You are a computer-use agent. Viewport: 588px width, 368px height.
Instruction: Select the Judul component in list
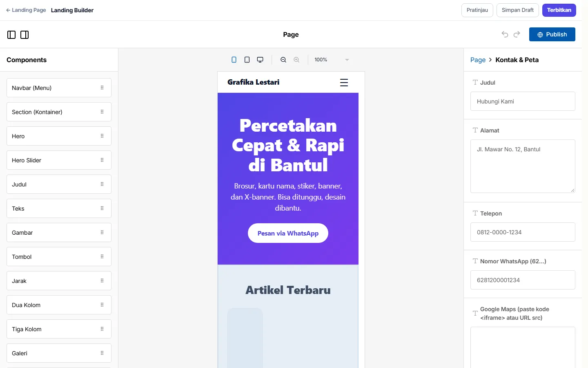[59, 184]
